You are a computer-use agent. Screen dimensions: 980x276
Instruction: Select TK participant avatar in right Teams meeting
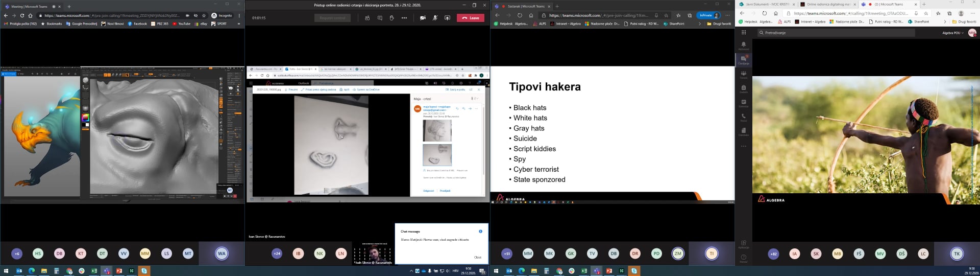coord(957,254)
